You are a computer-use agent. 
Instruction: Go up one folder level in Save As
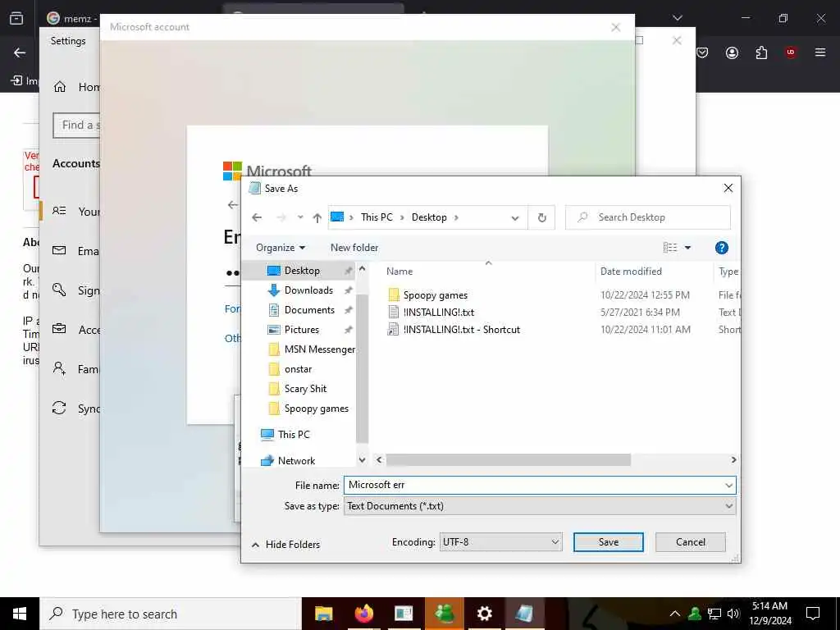click(317, 217)
